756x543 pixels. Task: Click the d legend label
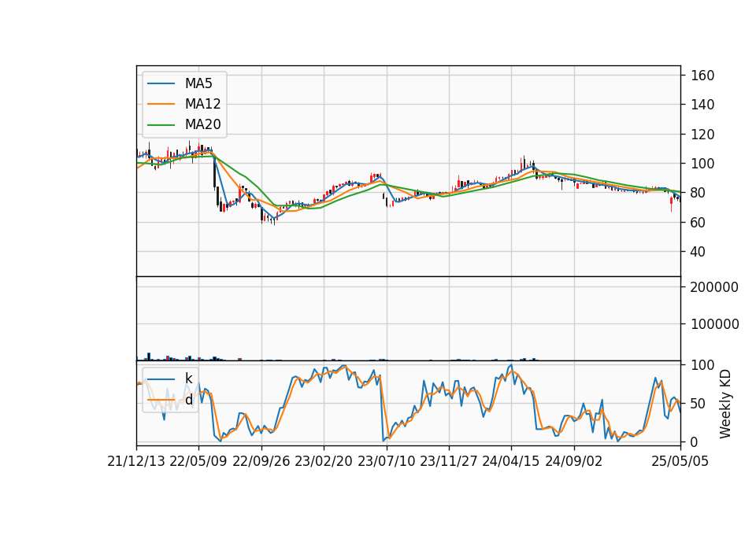point(188,400)
